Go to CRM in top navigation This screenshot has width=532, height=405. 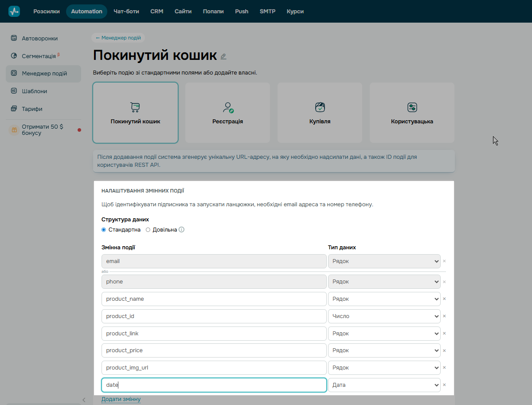click(x=157, y=12)
